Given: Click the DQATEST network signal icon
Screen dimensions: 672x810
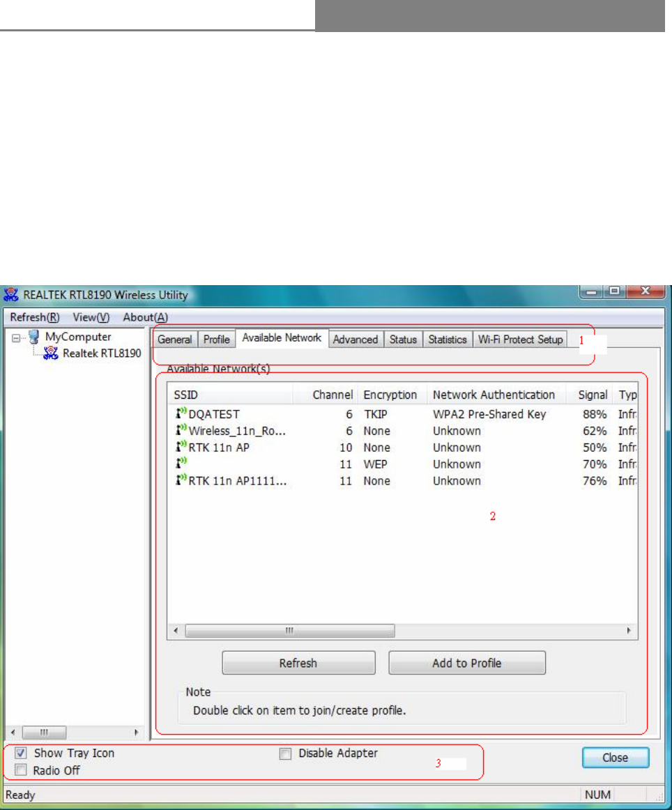Looking at the screenshot, I should (181, 413).
